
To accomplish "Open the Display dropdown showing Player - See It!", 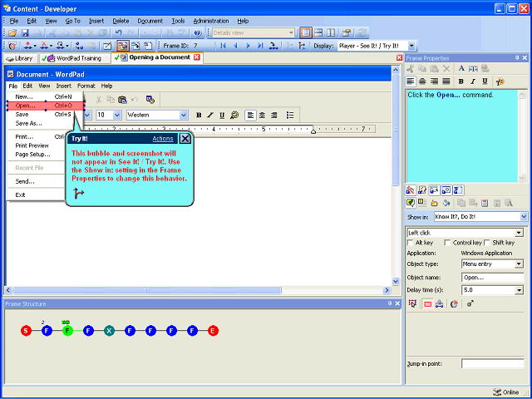I will [411, 46].
